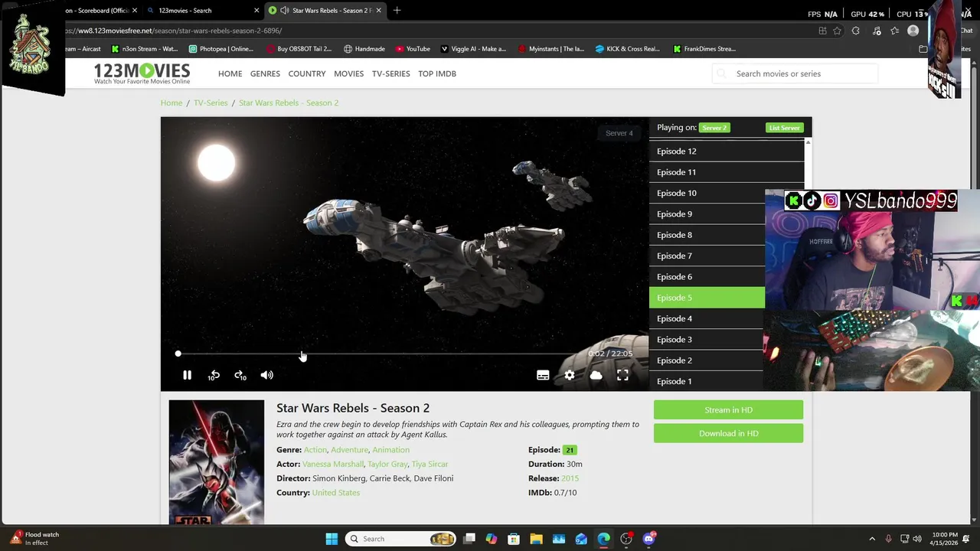Click the Stream in HD button

coord(728,410)
